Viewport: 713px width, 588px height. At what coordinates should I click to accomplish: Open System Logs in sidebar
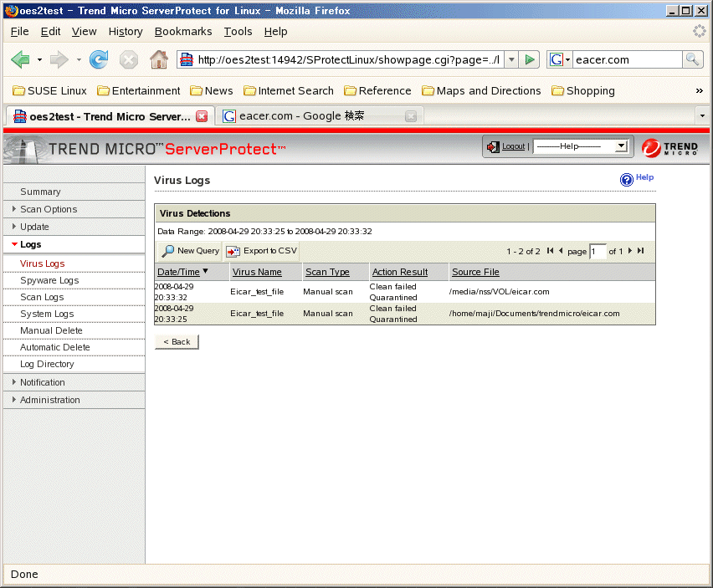pos(47,314)
